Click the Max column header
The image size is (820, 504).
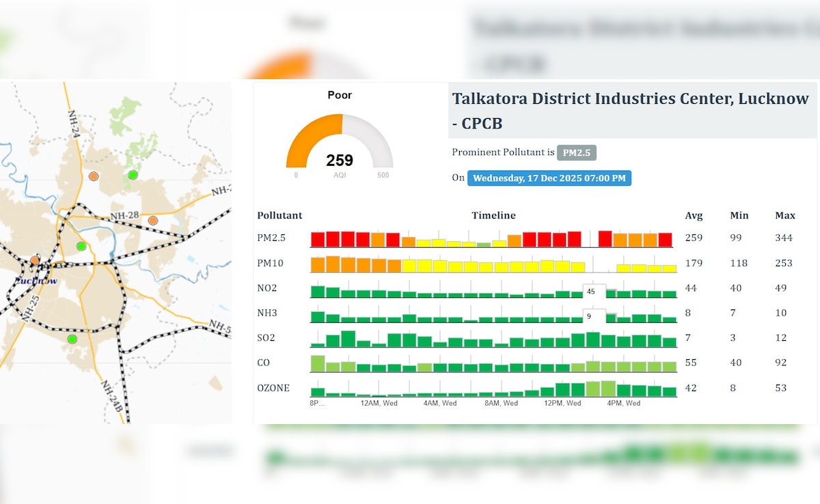784,216
